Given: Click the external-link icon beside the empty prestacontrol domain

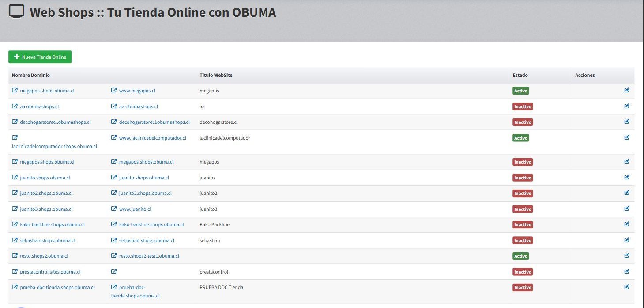Looking at the screenshot, I should point(114,271).
